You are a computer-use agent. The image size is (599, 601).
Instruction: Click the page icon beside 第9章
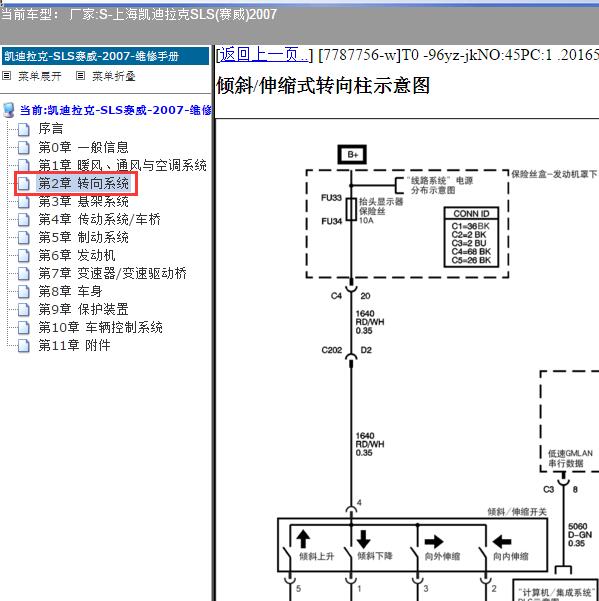coord(24,309)
